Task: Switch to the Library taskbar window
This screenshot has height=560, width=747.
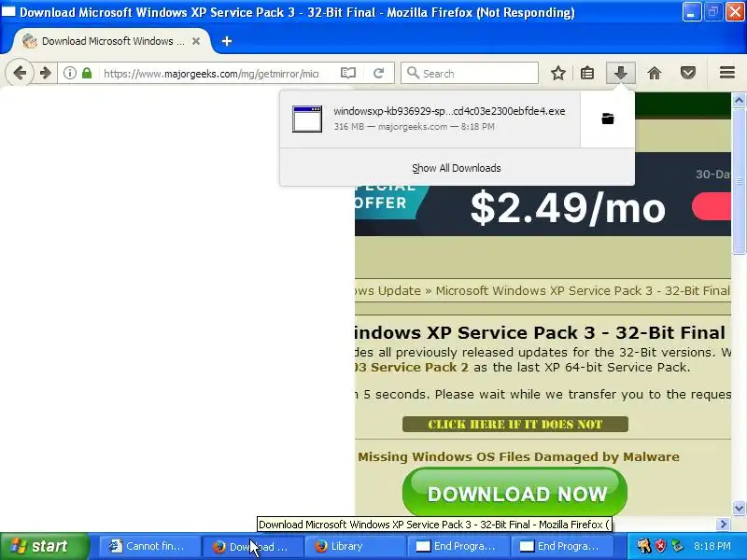Action: click(x=355, y=546)
